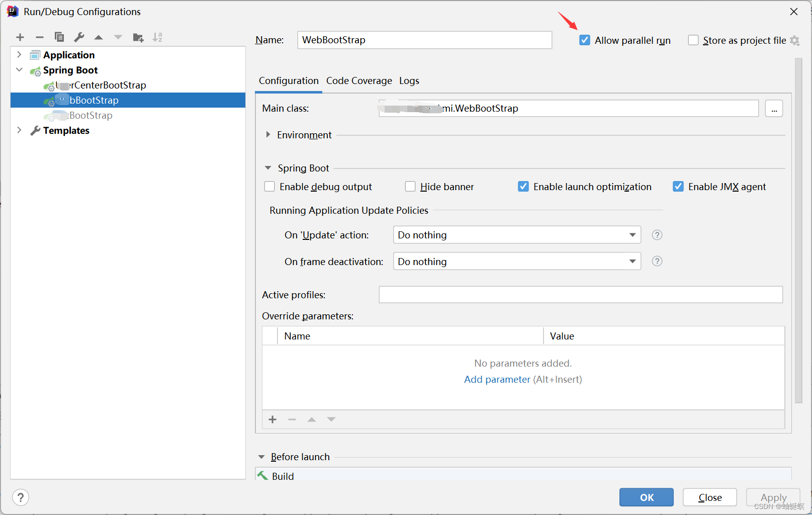Collapse the Before launch section

click(x=261, y=457)
